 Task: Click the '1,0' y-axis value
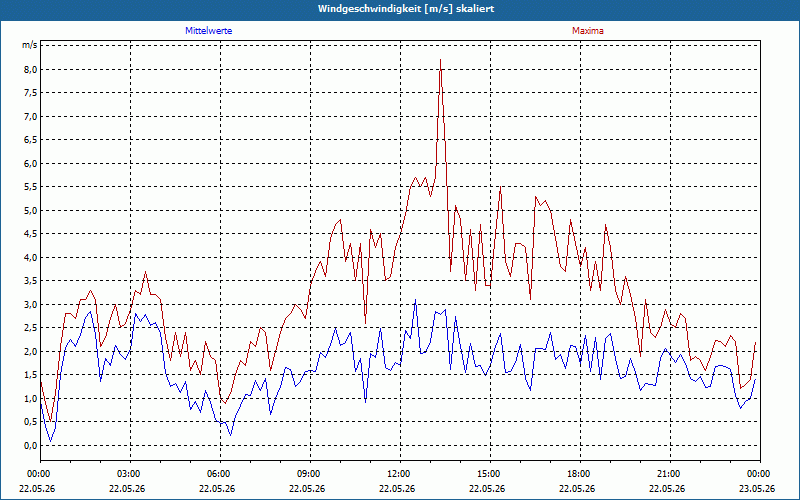[31, 398]
